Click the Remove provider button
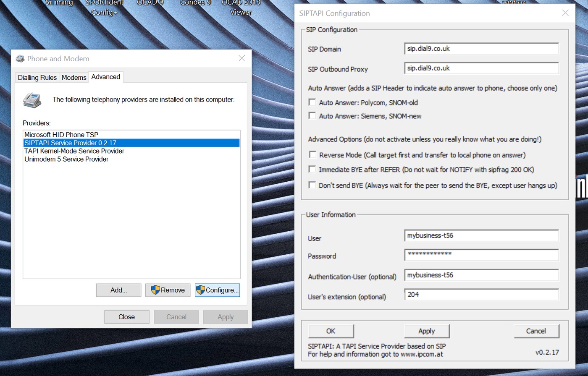The height and width of the screenshot is (376, 588). click(168, 290)
